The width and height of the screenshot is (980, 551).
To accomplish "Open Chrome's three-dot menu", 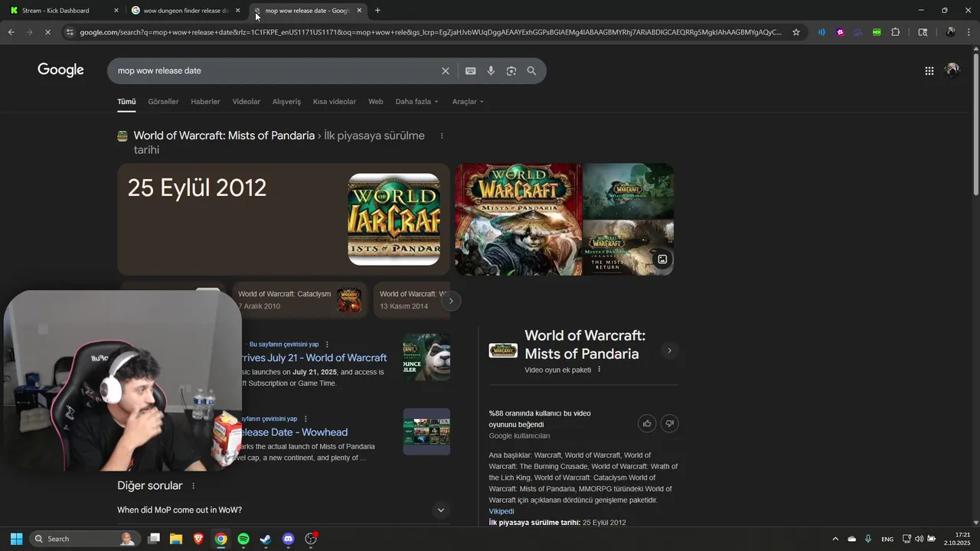I will [969, 32].
